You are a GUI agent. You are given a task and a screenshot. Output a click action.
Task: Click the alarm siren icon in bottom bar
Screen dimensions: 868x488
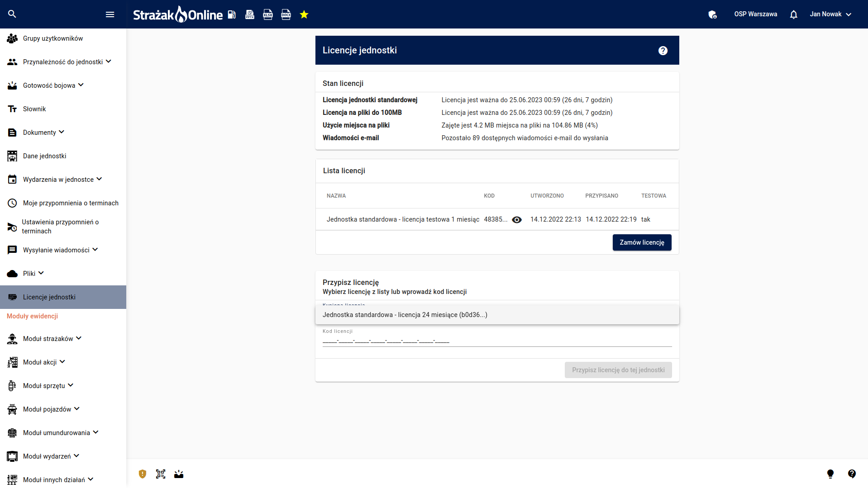click(x=179, y=474)
